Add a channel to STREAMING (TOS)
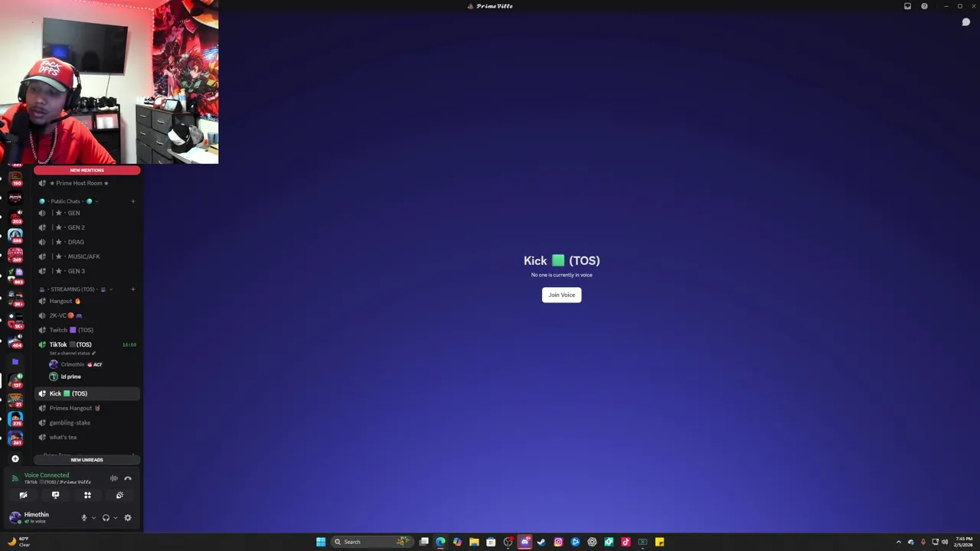The height and width of the screenshot is (551, 980). [x=132, y=289]
